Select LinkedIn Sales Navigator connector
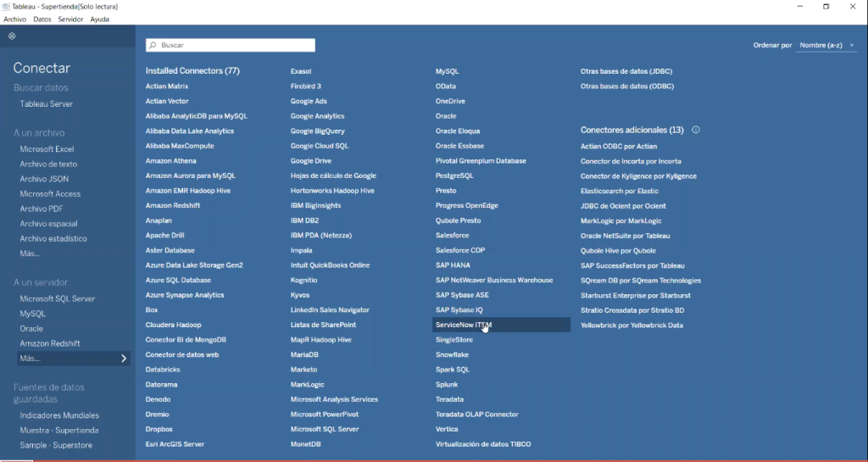The width and height of the screenshot is (868, 462). 330,310
